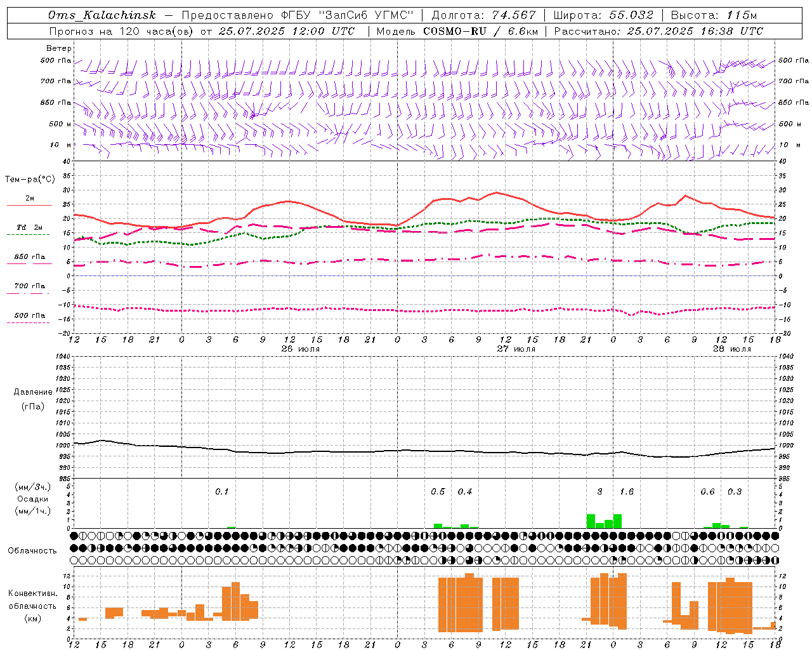Click the left 10 м wind level label

pos(61,145)
